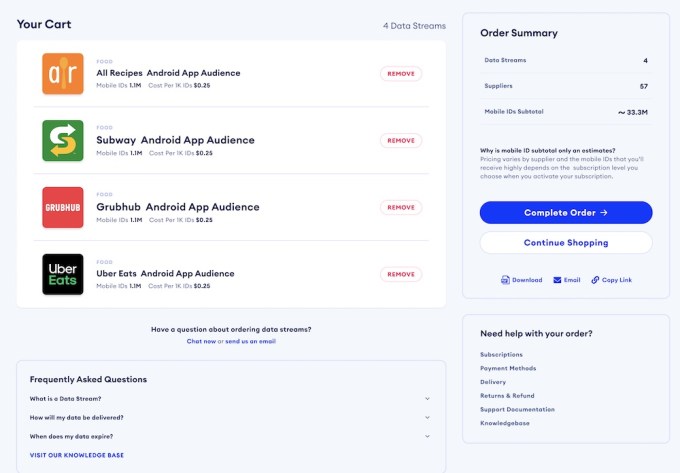Expand "What is a Data Stream?" question
Viewport: 680px width, 473px height.
[x=427, y=398]
